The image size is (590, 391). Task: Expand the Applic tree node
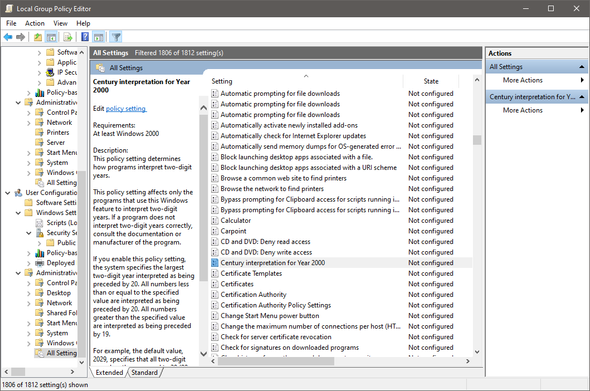pyautogui.click(x=40, y=63)
